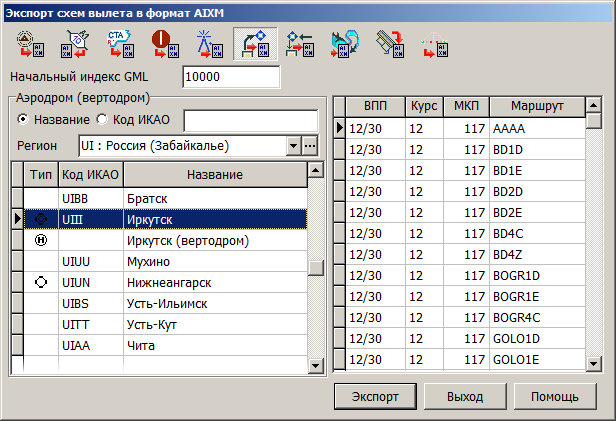Click the aerodrome list scroll up arrow
This screenshot has width=616, height=421.
point(315,171)
